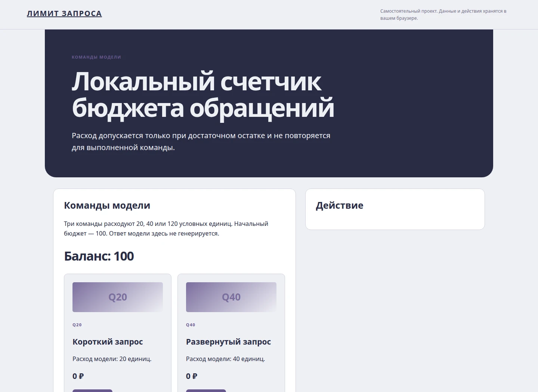Click the text Расход модели: 20 единиц.

(112, 359)
